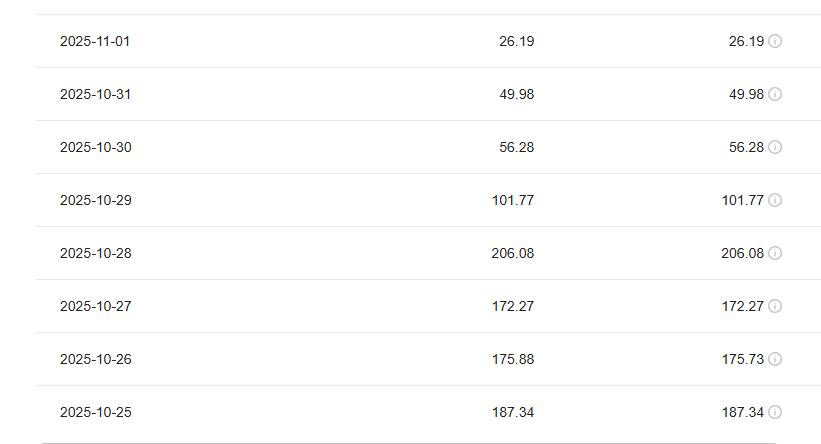The image size is (821, 444).
Task: Click info icon beside 101.77 value
Action: [775, 200]
